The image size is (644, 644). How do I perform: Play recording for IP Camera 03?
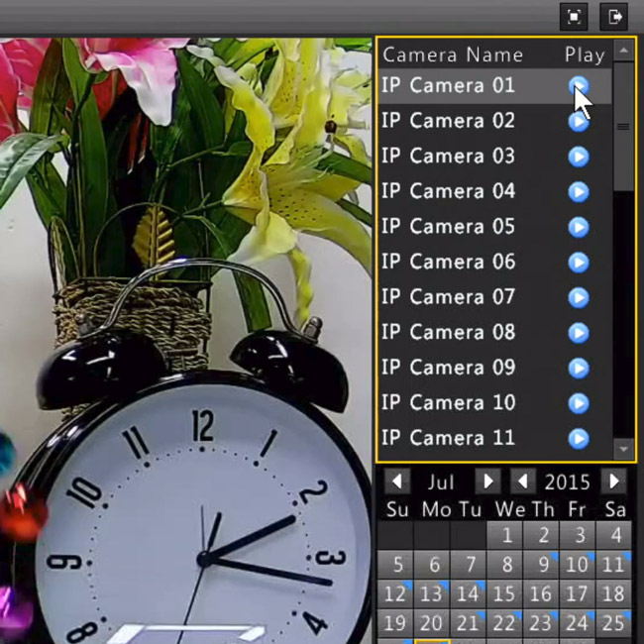(579, 157)
